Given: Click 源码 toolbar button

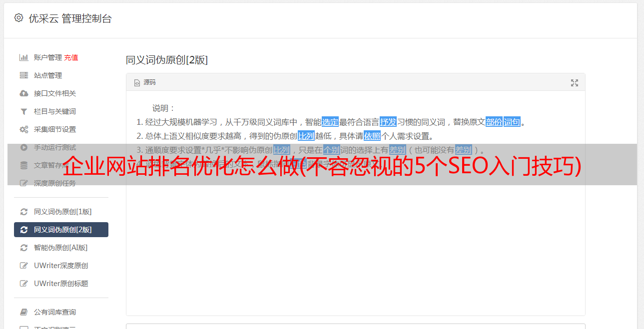Looking at the screenshot, I should (145, 82).
